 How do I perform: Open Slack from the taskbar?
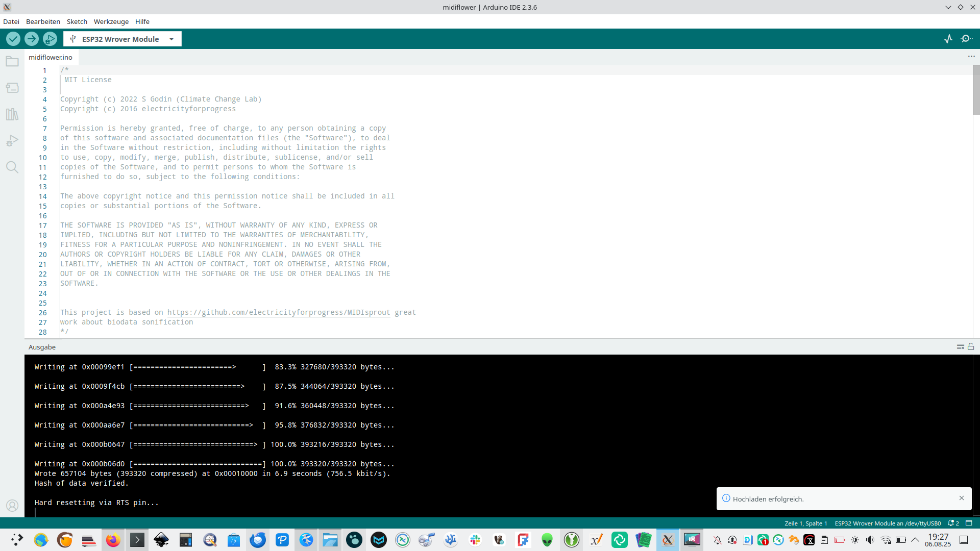click(x=475, y=540)
